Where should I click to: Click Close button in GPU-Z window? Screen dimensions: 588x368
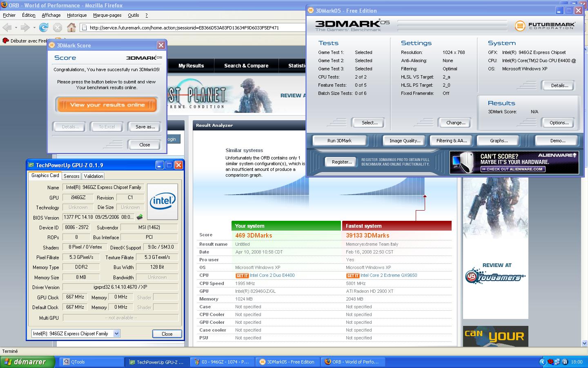pos(167,334)
